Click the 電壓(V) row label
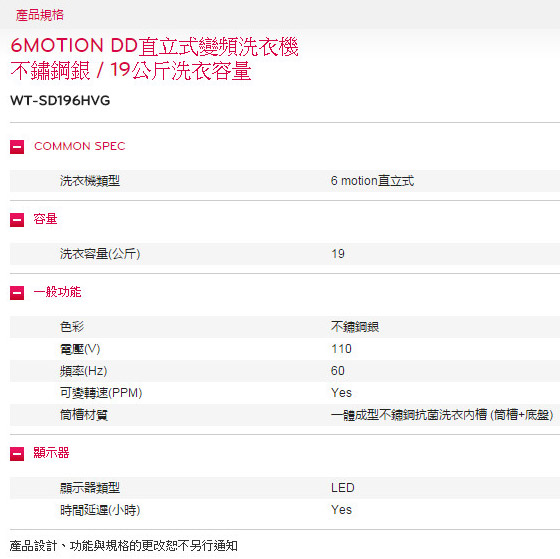560x559 pixels. (80, 349)
